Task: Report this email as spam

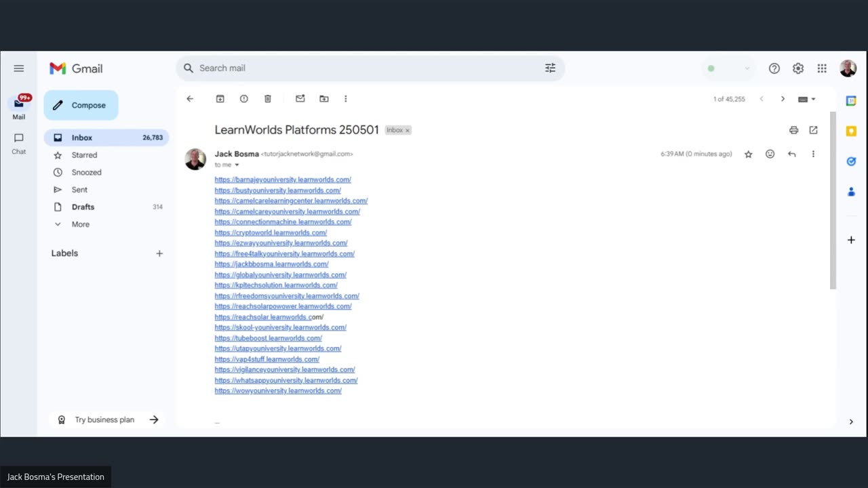Action: click(x=244, y=99)
